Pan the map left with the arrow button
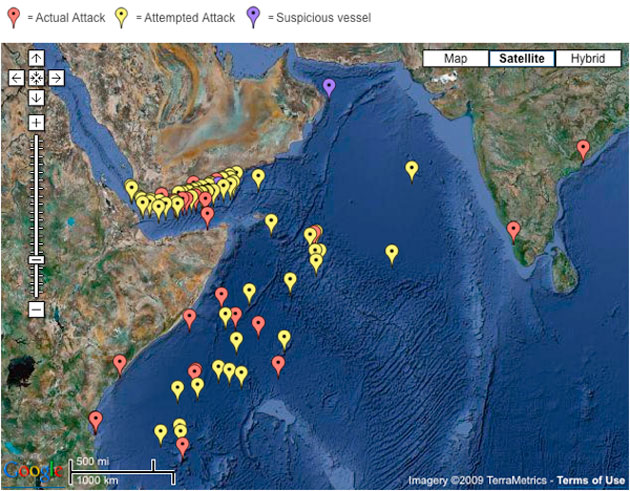 (16, 78)
